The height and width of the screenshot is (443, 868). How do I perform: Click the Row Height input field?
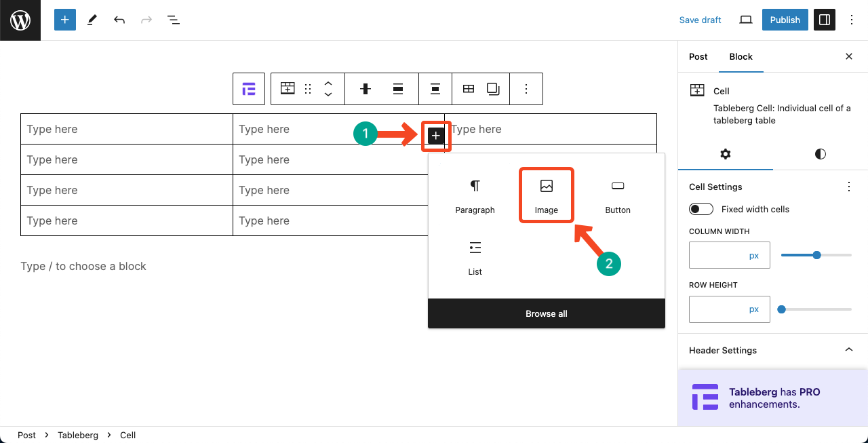[730, 309]
